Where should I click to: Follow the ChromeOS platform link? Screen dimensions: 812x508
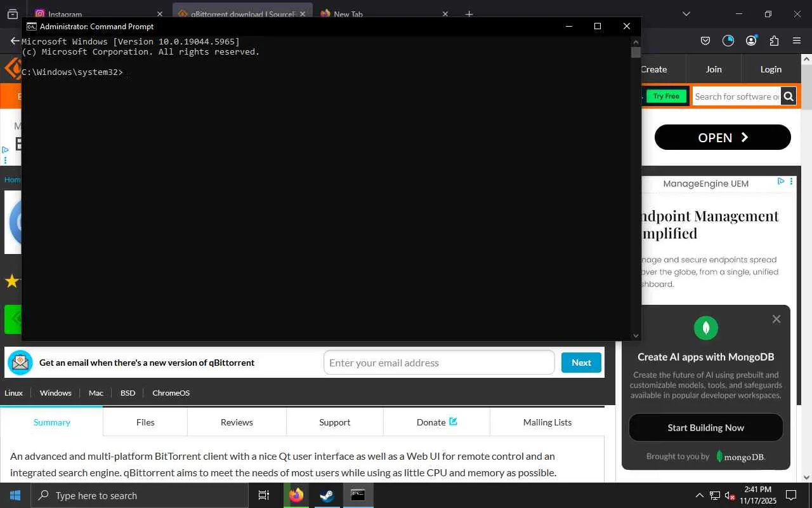pos(171,393)
